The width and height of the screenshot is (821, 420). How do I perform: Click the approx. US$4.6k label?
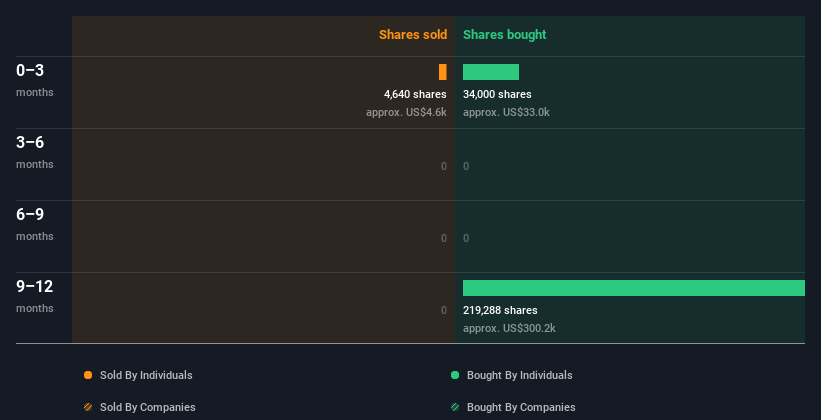406,112
